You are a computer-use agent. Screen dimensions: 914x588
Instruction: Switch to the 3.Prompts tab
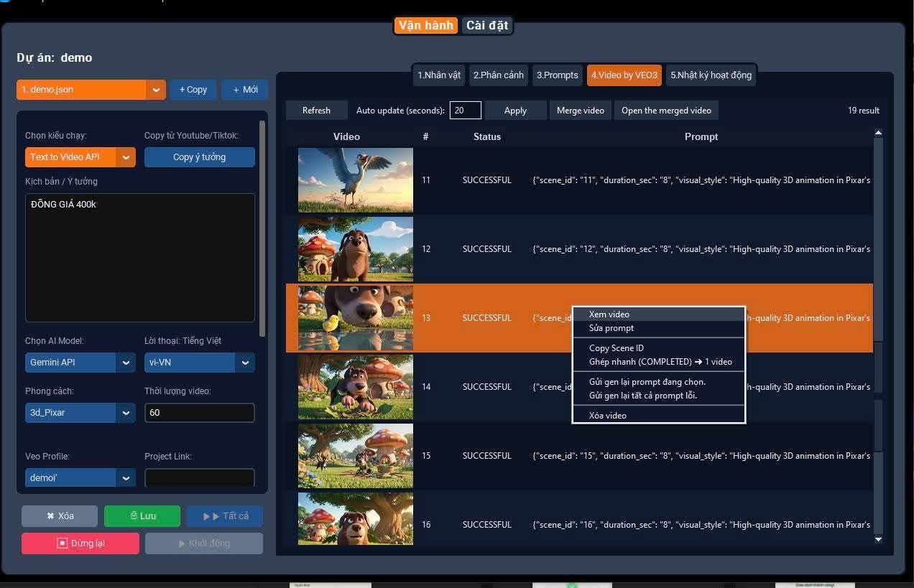pos(557,75)
